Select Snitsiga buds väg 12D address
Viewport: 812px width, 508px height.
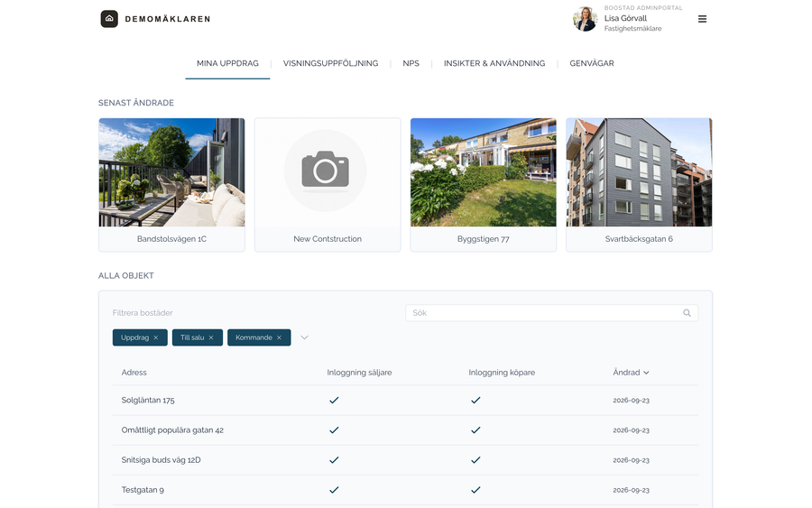(161, 460)
